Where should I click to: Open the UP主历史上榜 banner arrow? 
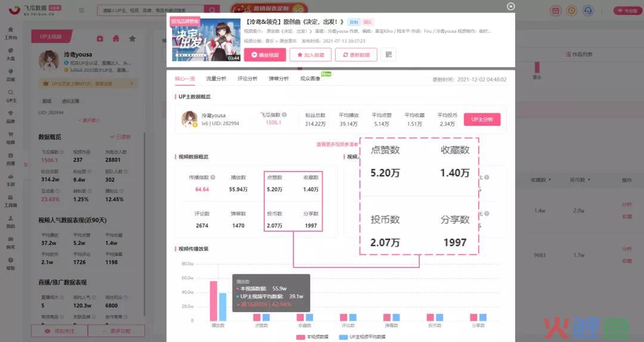point(131,83)
